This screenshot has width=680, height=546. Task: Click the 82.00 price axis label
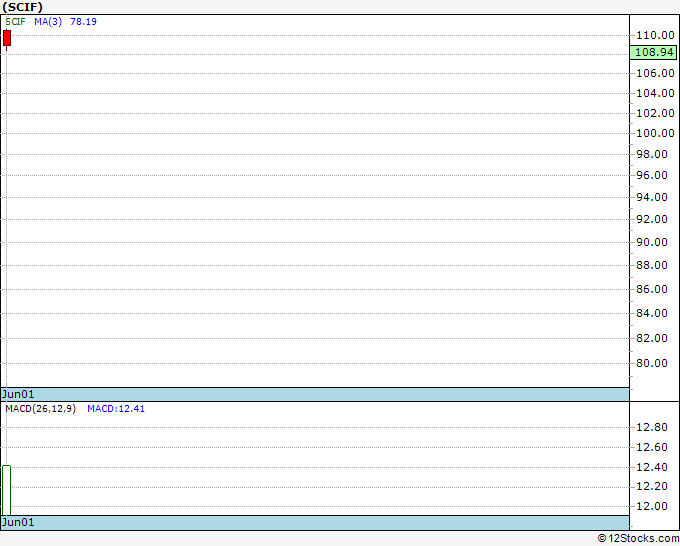651,338
